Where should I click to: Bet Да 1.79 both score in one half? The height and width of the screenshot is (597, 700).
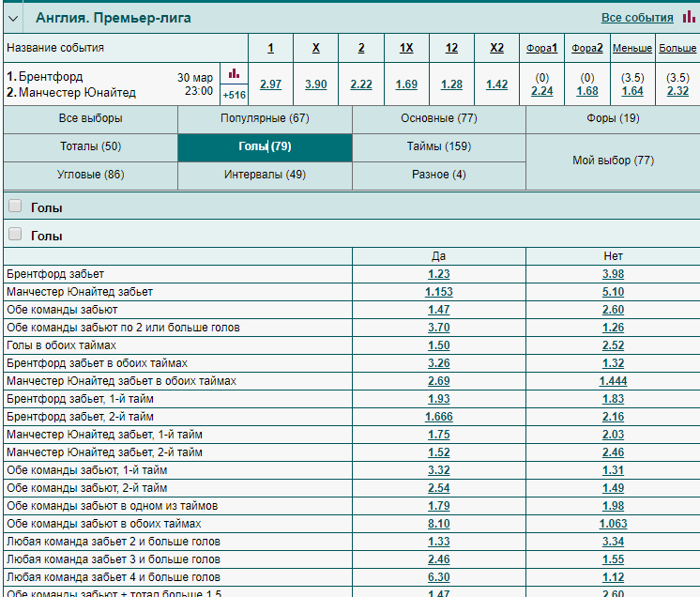(439, 506)
